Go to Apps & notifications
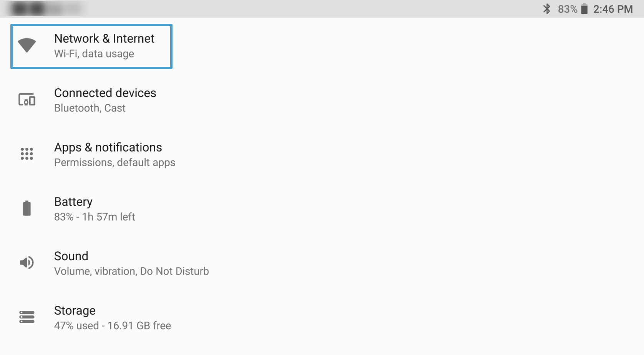The image size is (644, 355). 108,147
